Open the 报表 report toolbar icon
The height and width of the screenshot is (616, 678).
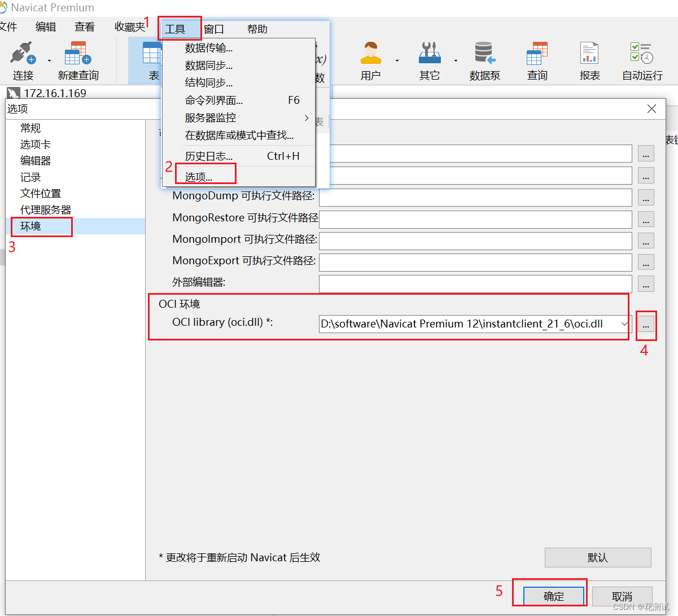pyautogui.click(x=589, y=53)
